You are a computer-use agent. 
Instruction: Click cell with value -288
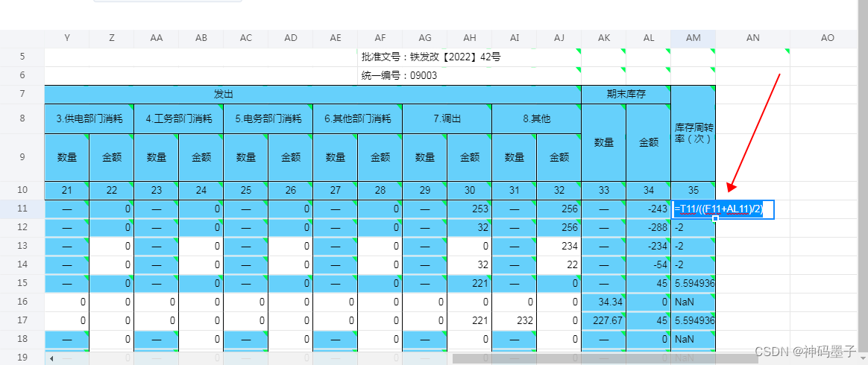point(648,228)
